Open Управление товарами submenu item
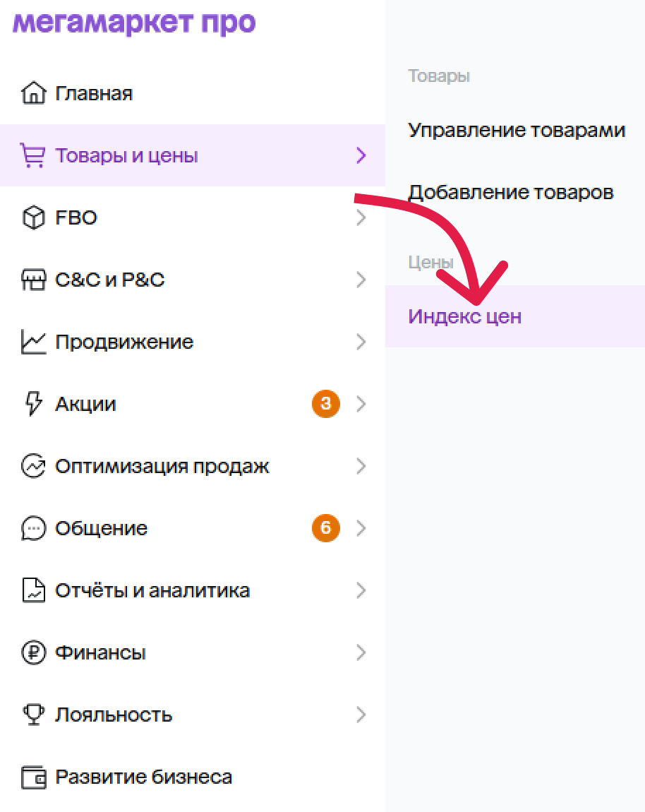Image resolution: width=645 pixels, height=812 pixels. click(x=516, y=130)
